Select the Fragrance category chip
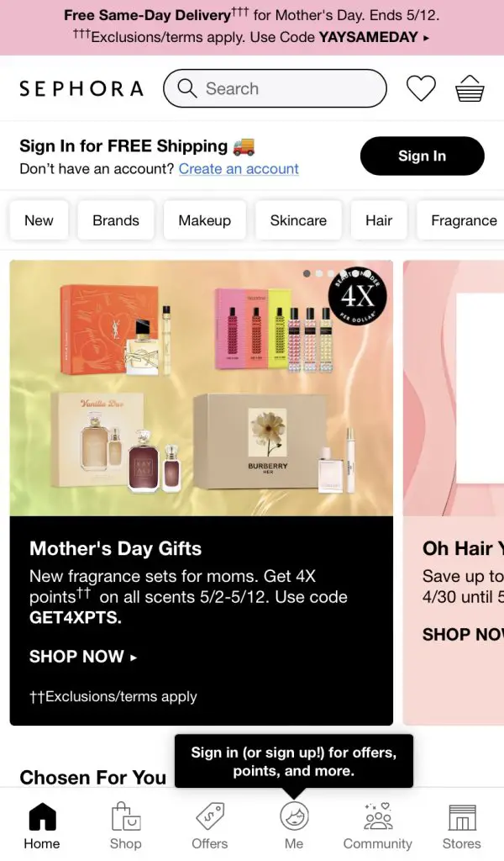The width and height of the screenshot is (504, 861). (x=460, y=220)
